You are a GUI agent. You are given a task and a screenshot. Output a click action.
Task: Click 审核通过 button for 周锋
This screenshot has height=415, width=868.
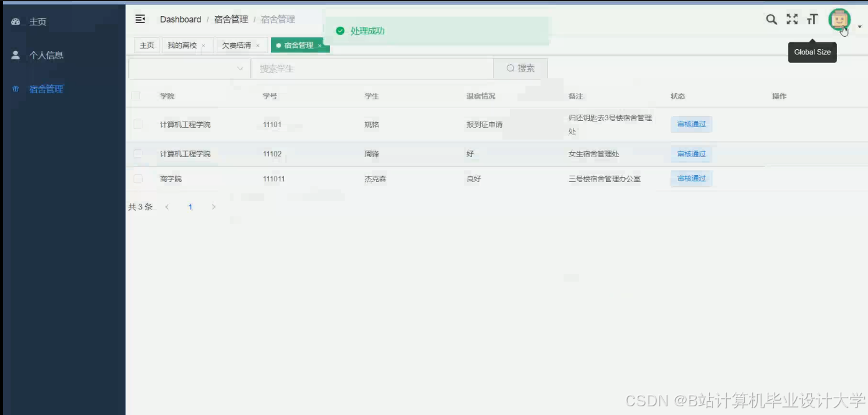tap(691, 153)
